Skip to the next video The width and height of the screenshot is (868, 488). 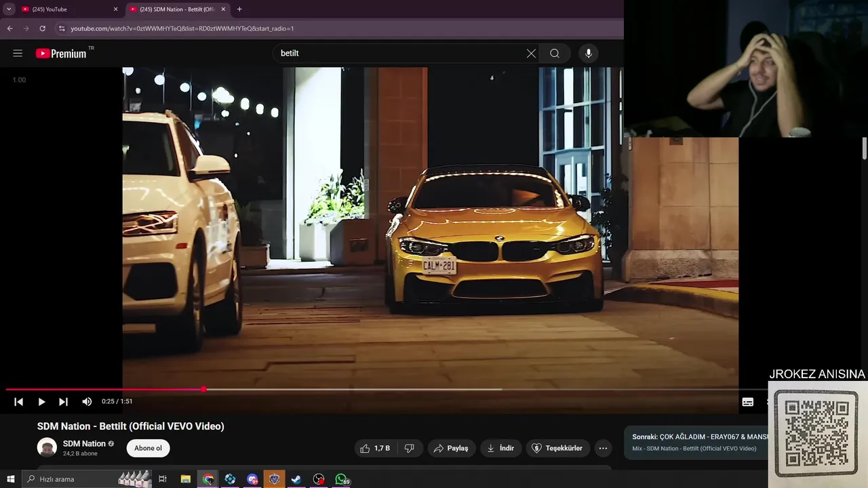pyautogui.click(x=63, y=402)
